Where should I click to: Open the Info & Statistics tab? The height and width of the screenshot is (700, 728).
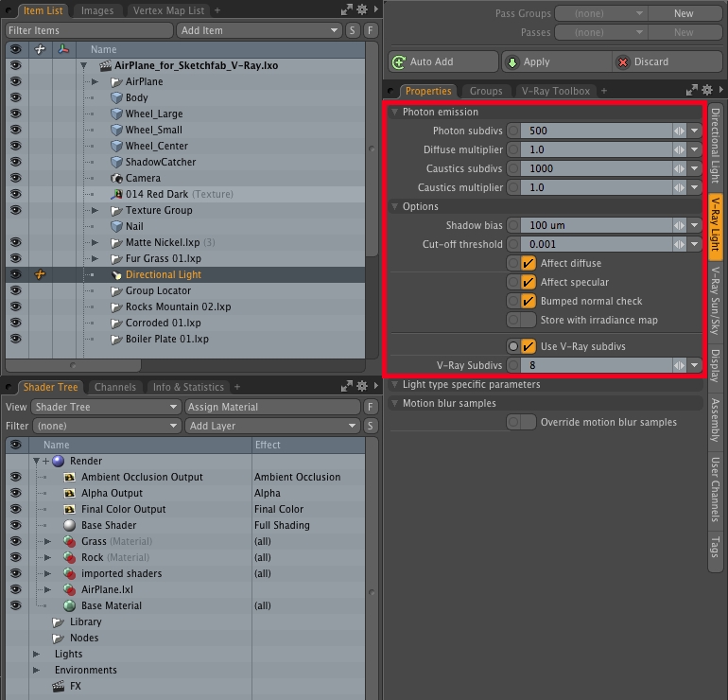point(188,387)
